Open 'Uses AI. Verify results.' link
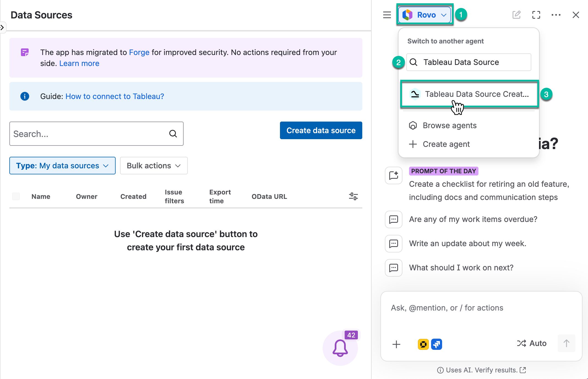Viewport: 588px width, 379px height. (481, 370)
